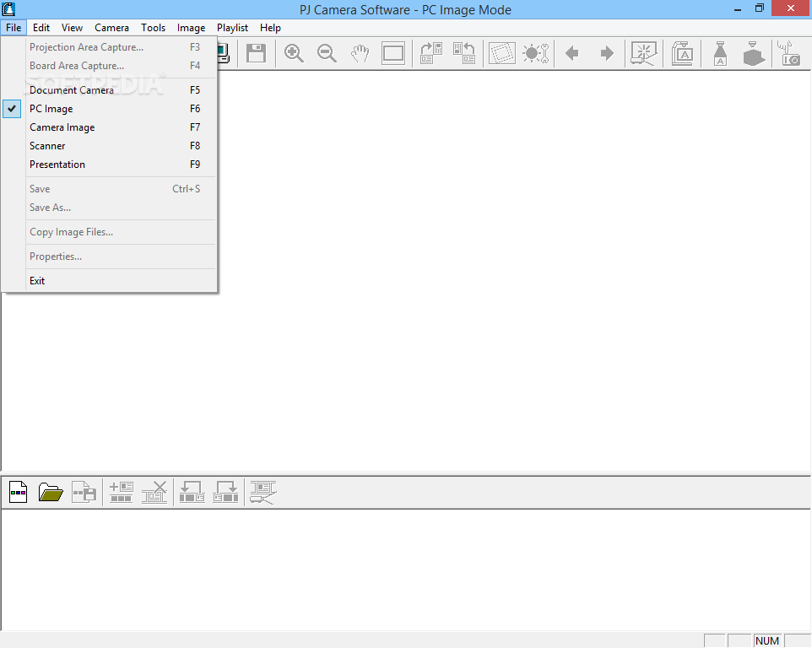This screenshot has height=648, width=812.
Task: Click the empty playlist thumbnail area
Action: point(407,570)
